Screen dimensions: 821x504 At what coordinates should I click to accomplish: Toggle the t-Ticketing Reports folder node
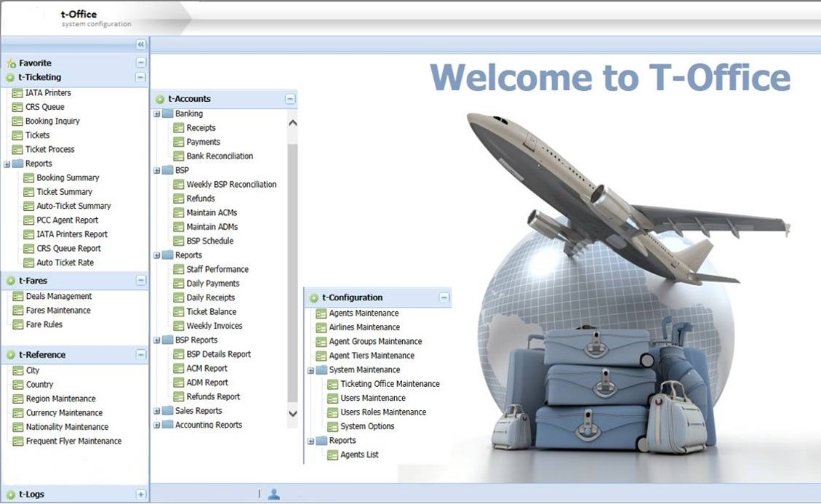(x=7, y=164)
